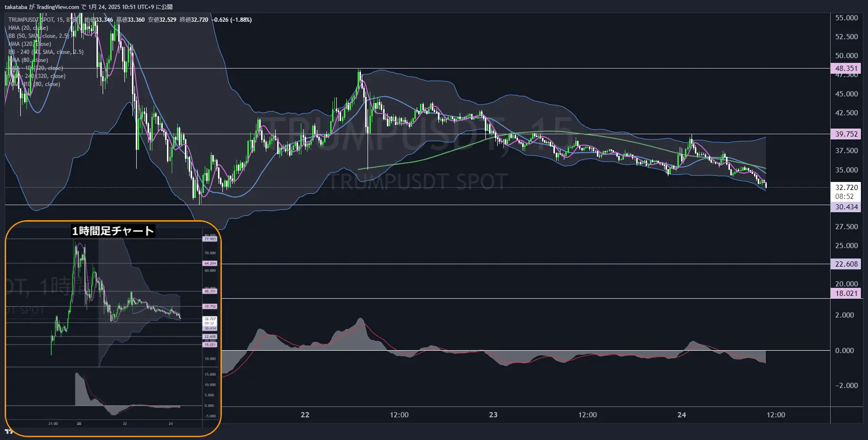Click the oscillator −2.000 scale label
The width and height of the screenshot is (868, 440).
pos(846,386)
